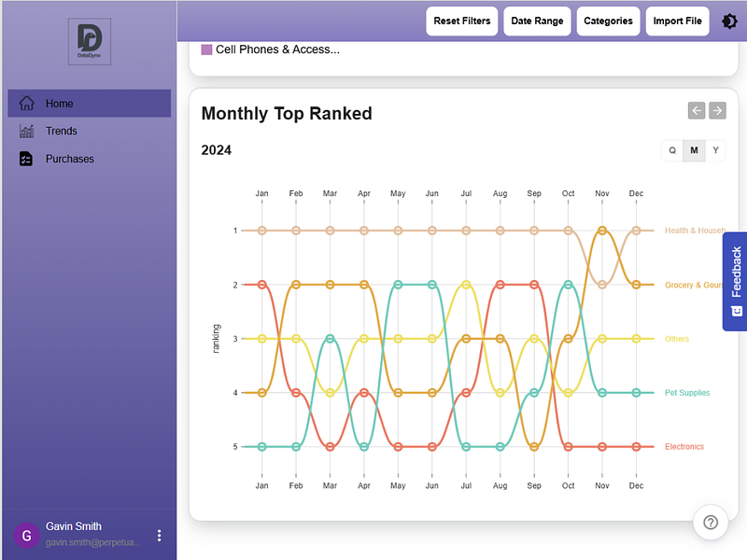Click Health & Household series label
747x560 pixels.
695,231
